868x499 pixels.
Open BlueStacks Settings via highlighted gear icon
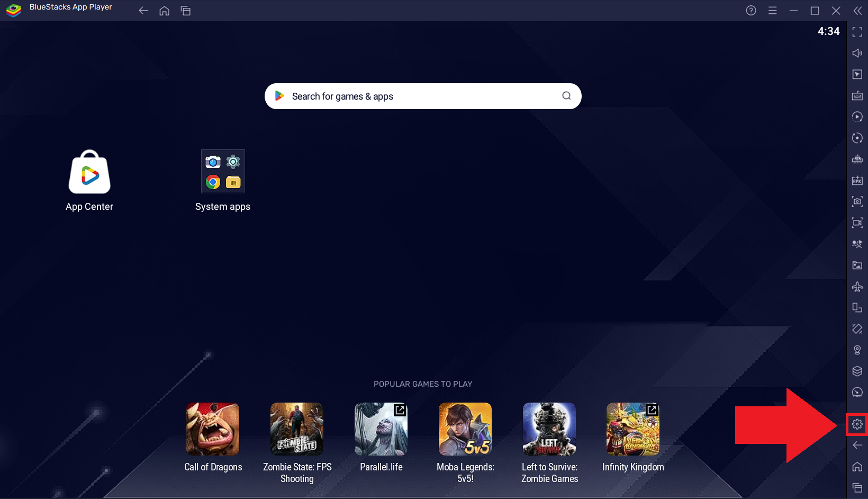pyautogui.click(x=857, y=424)
